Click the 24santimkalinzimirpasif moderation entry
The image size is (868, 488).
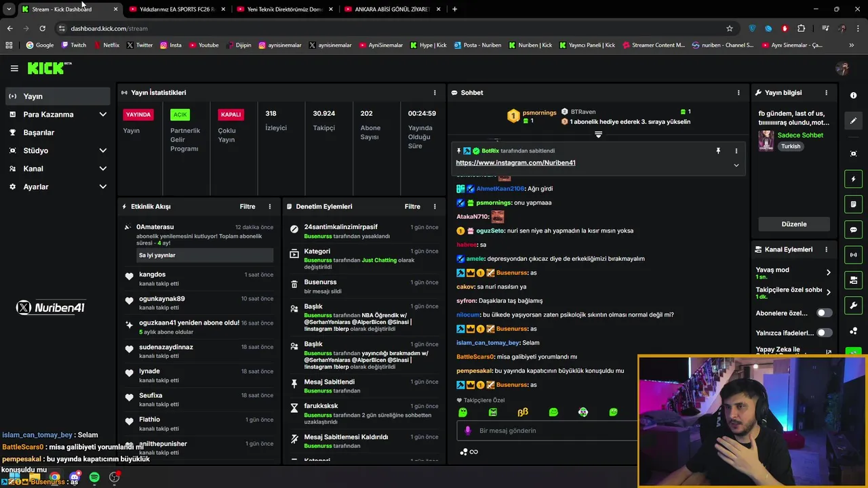pyautogui.click(x=363, y=232)
